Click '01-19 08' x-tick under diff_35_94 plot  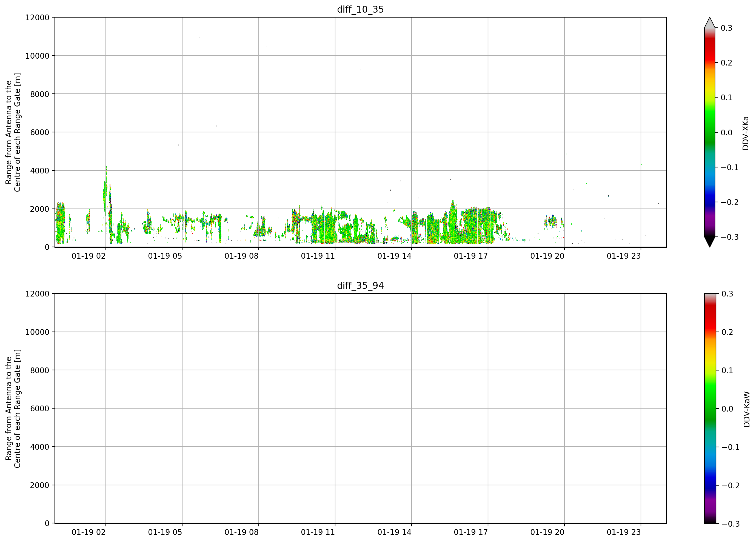[x=241, y=532]
